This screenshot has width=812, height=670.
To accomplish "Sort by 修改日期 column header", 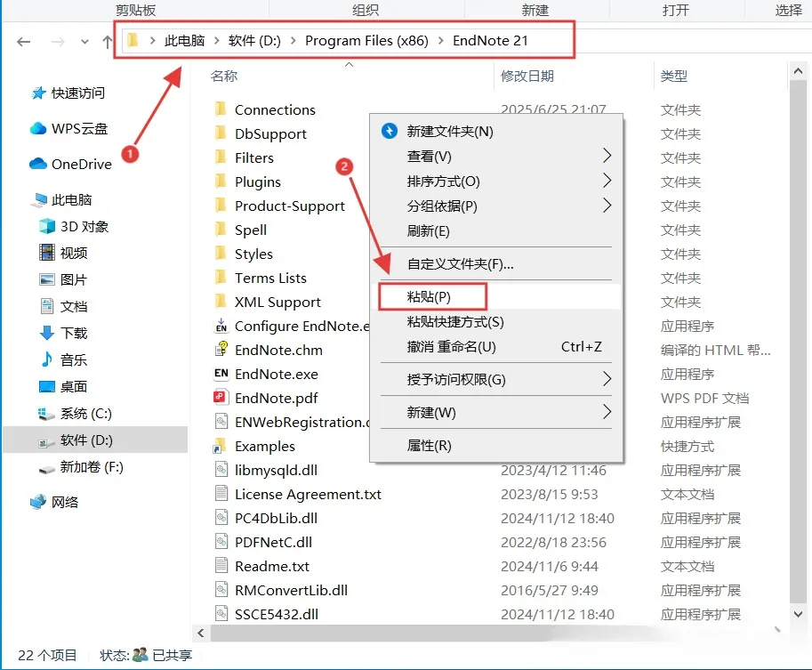I will tap(527, 77).
